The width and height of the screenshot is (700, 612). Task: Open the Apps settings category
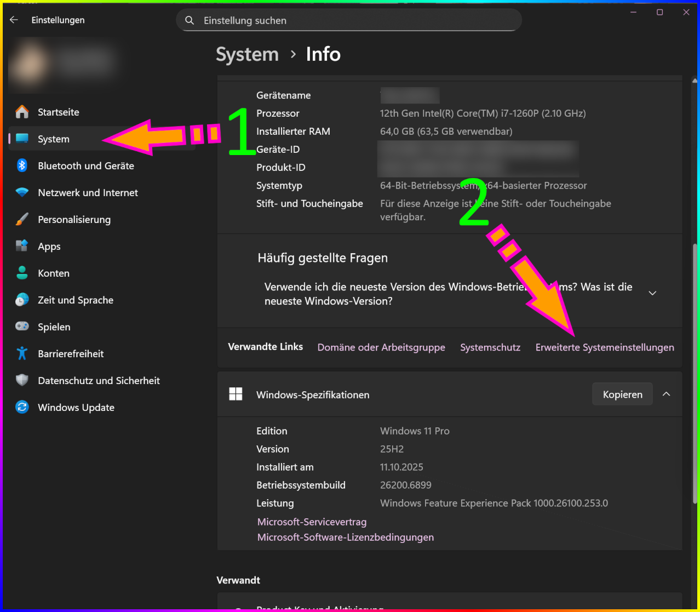point(102,246)
